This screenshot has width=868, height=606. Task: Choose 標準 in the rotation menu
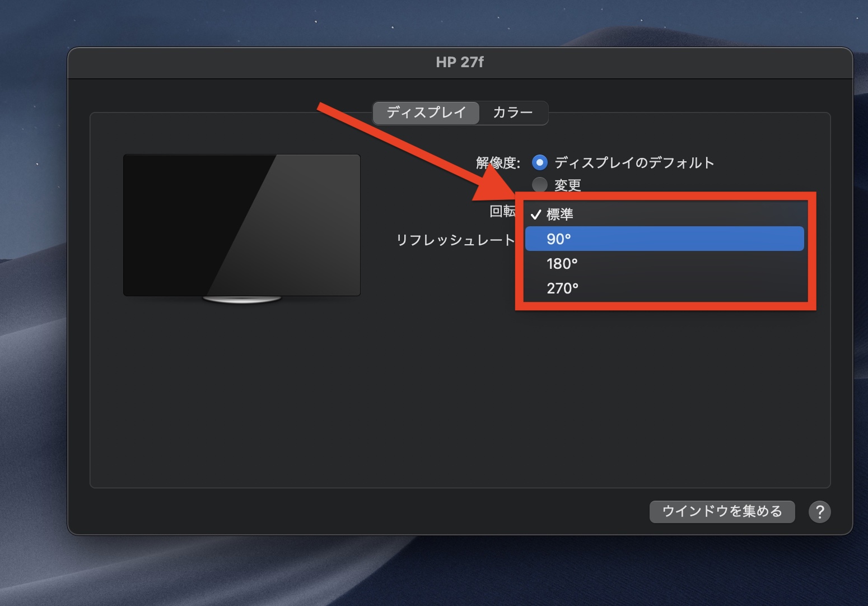click(560, 215)
